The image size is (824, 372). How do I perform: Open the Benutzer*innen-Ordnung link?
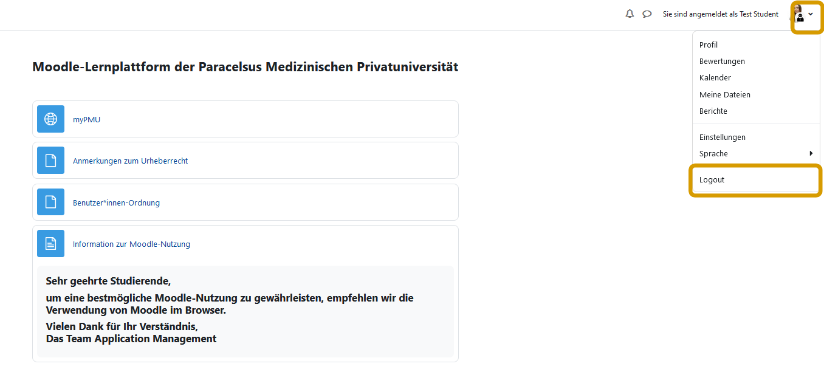[x=116, y=202]
